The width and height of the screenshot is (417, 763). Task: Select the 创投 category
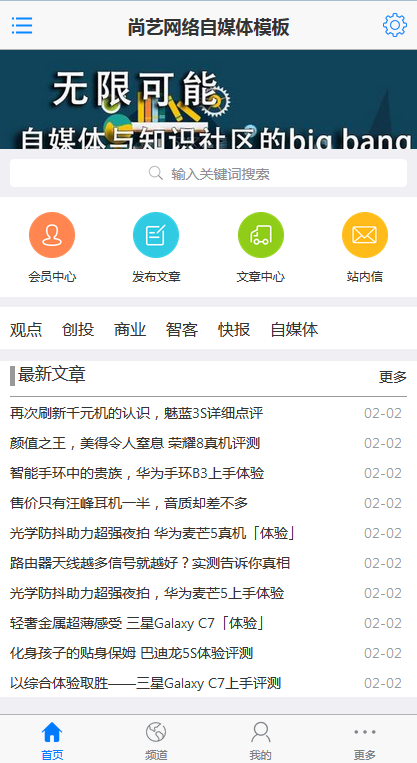point(78,329)
